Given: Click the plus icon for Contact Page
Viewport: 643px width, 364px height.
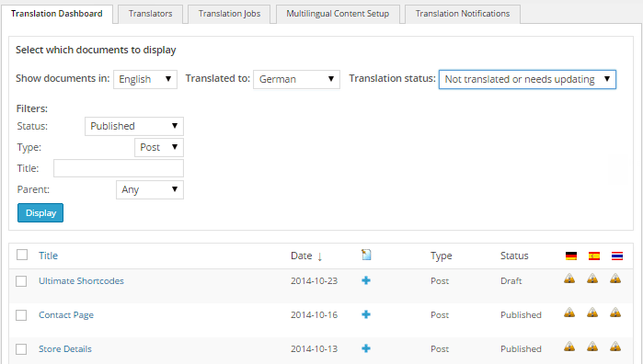Looking at the screenshot, I should [x=366, y=314].
